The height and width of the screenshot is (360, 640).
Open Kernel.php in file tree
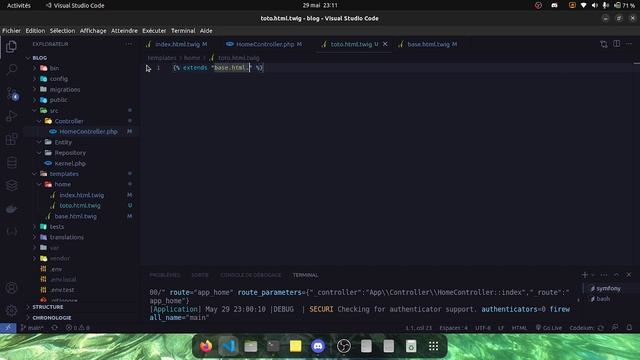(x=70, y=163)
